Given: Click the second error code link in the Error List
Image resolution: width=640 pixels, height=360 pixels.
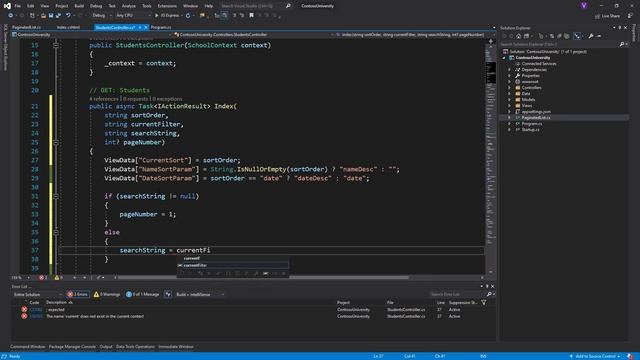Looking at the screenshot, I should point(36,316).
